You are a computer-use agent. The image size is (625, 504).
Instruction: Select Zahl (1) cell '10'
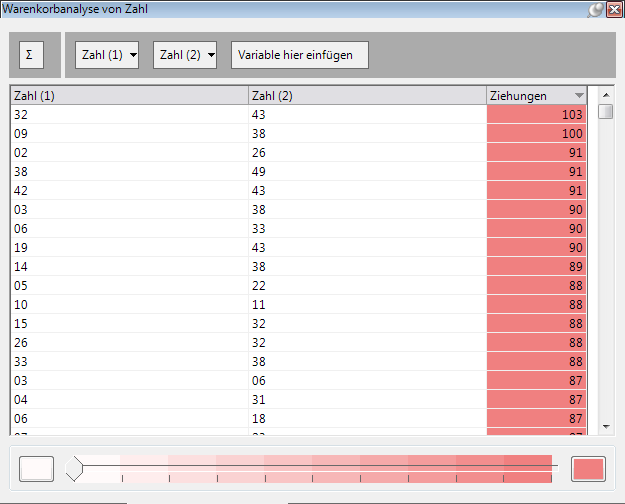pos(130,305)
